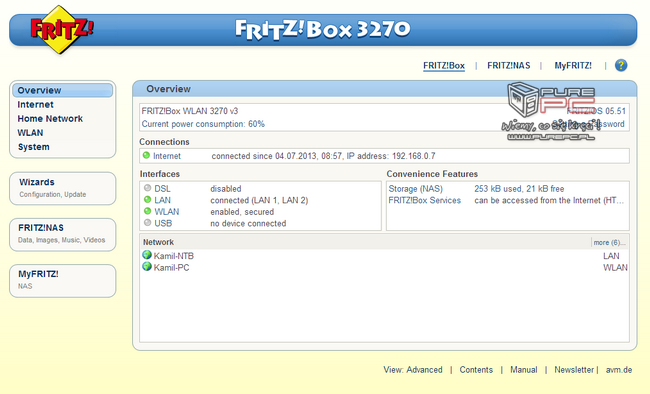
Task: Switch to the MyFRITZ! top tab
Action: pos(573,66)
